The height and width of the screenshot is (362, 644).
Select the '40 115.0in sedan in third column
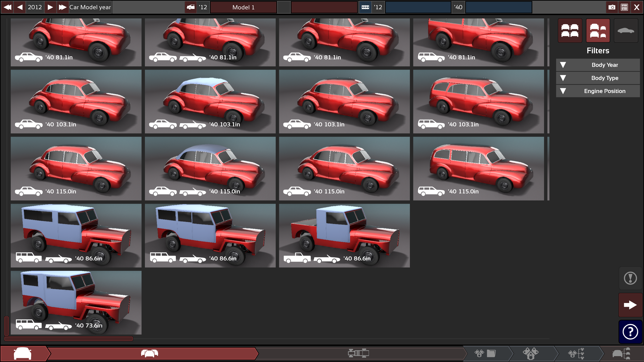pyautogui.click(x=344, y=168)
